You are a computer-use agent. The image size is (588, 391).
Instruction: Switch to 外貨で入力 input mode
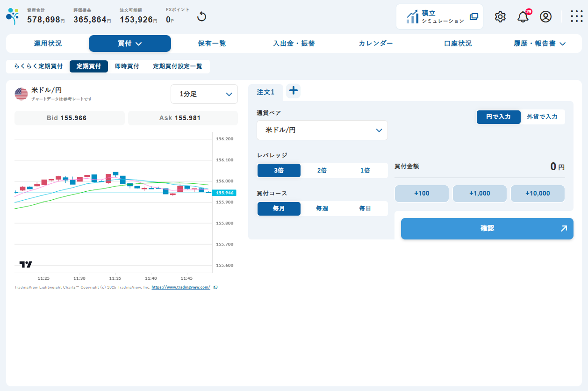[542, 117]
